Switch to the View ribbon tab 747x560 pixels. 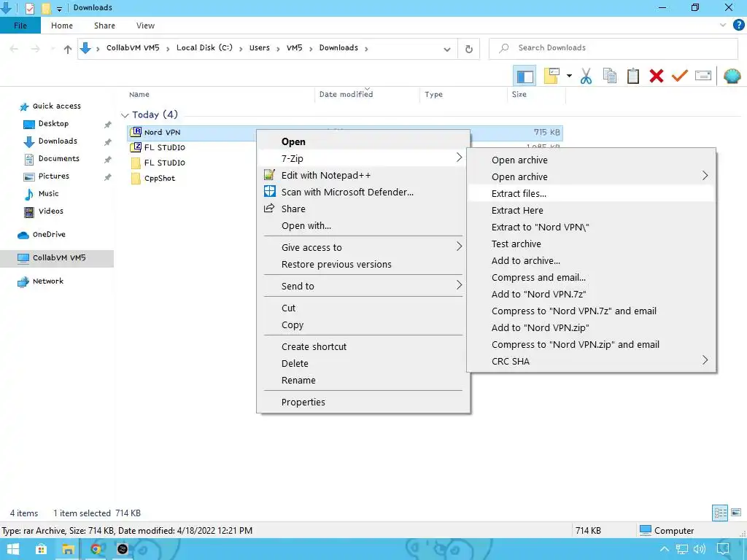[x=145, y=26]
